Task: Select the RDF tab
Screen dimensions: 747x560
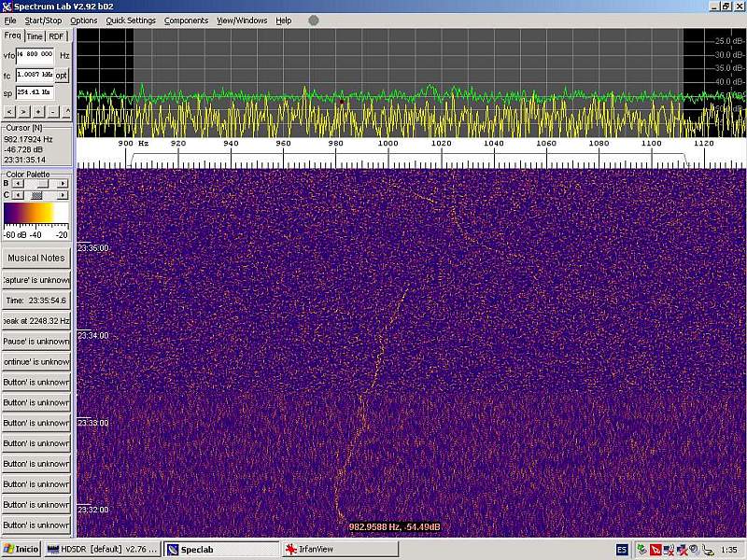Action: (57, 36)
